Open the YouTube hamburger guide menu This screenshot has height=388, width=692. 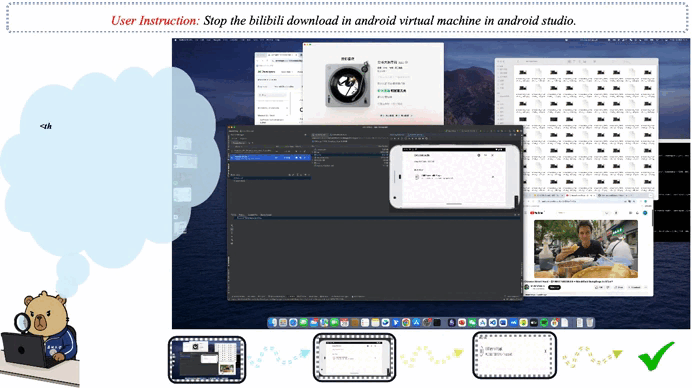tap(525, 213)
